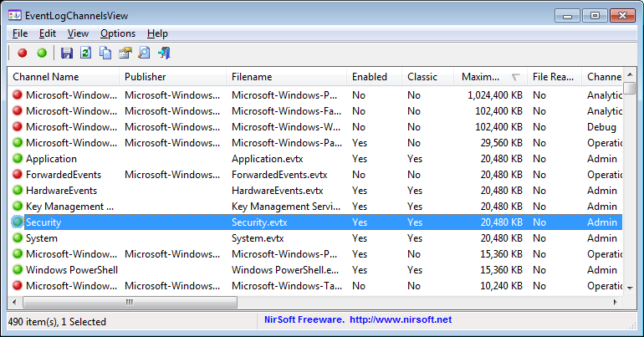This screenshot has width=644, height=337.
Task: Click the Refresh toolbar icon
Action: (86, 54)
